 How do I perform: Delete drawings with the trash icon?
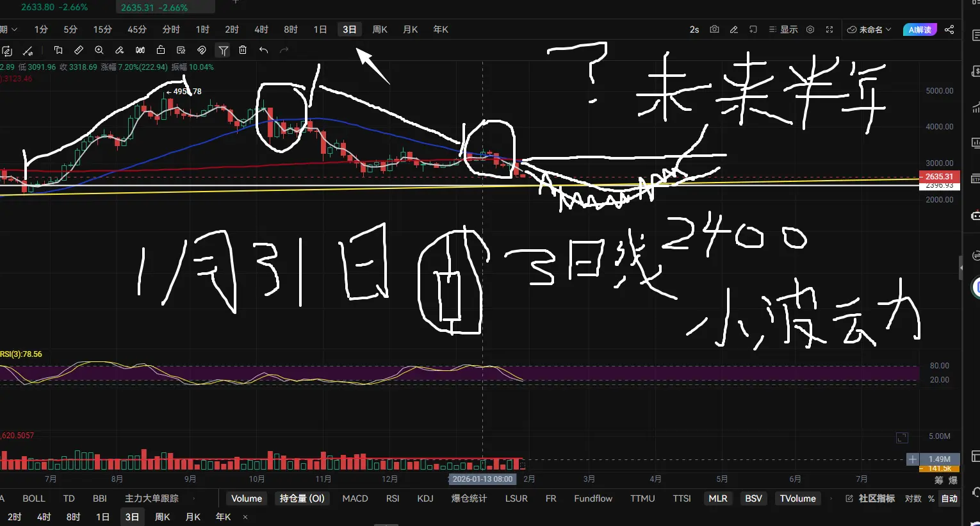click(243, 50)
